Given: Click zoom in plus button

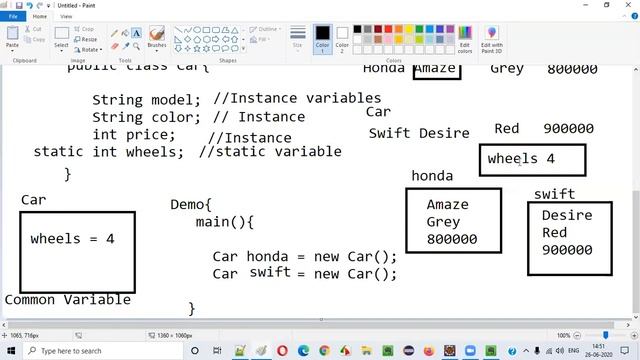Looking at the screenshot, I should click(634, 336).
